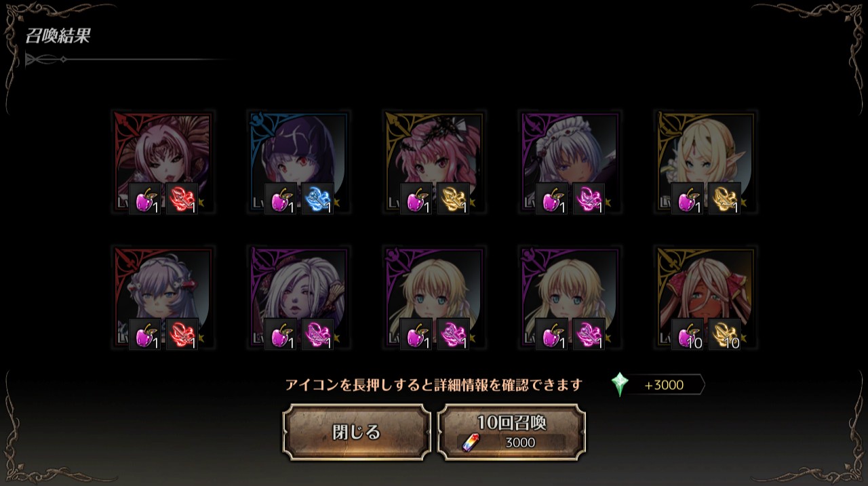This screenshot has height=486, width=868.
Task: Click the blue crystal icon on hooded card
Action: tap(317, 199)
